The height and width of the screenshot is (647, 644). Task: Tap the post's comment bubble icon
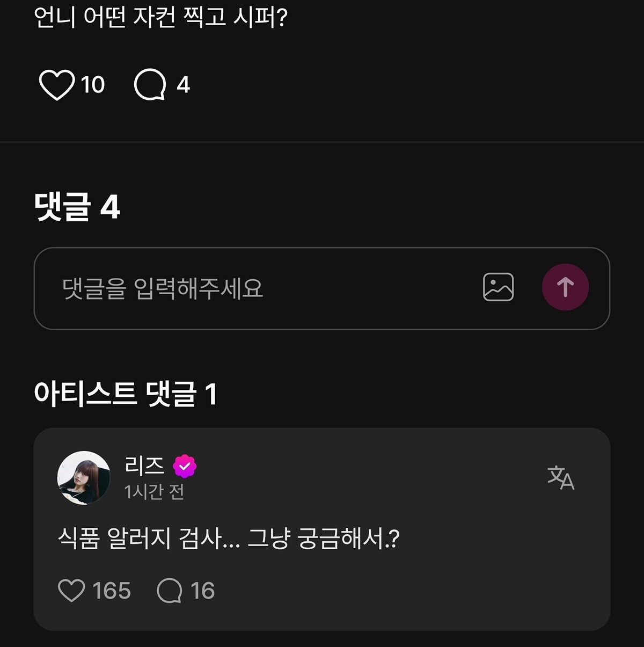tap(149, 85)
